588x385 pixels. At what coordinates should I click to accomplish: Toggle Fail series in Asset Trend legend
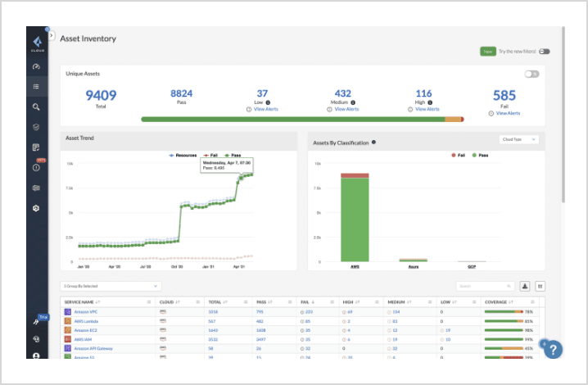210,156
